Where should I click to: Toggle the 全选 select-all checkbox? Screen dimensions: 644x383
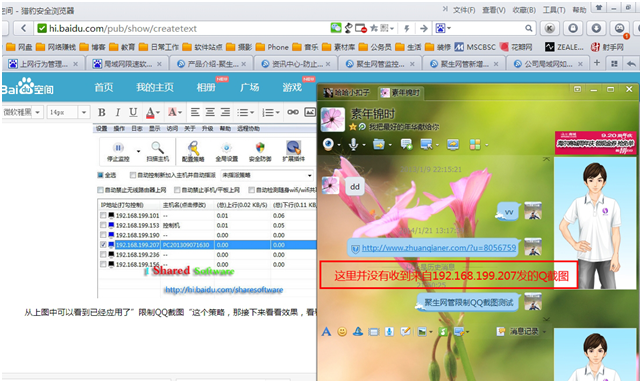[x=100, y=175]
